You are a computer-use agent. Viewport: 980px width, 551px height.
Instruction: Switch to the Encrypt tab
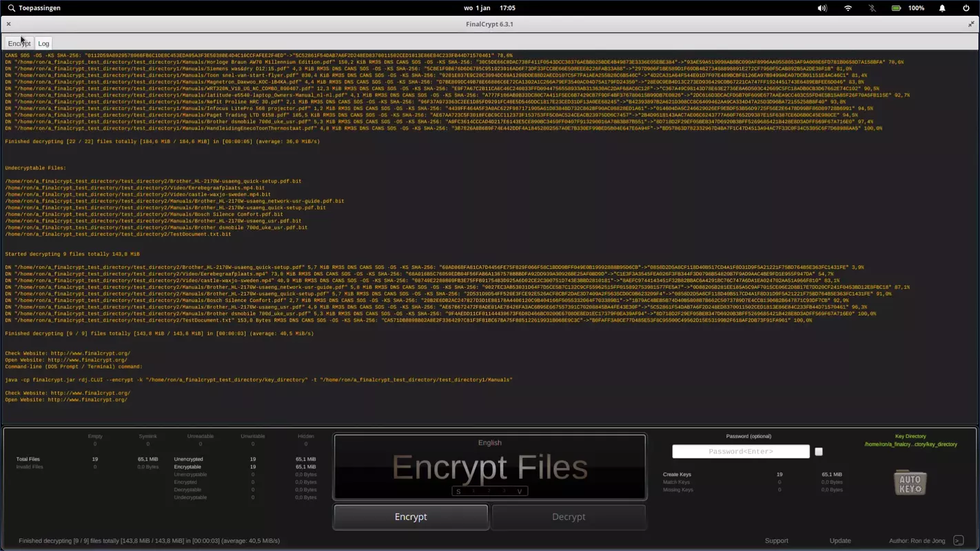(19, 43)
